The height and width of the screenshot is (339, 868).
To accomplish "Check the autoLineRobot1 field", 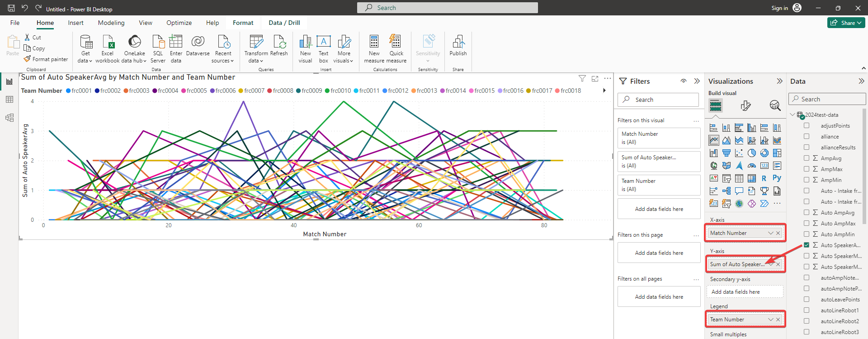I will tap(807, 310).
